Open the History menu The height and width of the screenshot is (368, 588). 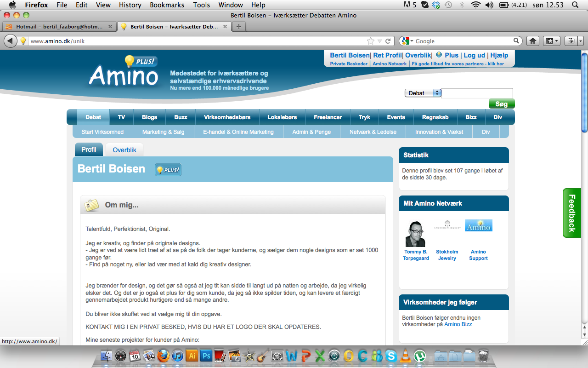[130, 5]
